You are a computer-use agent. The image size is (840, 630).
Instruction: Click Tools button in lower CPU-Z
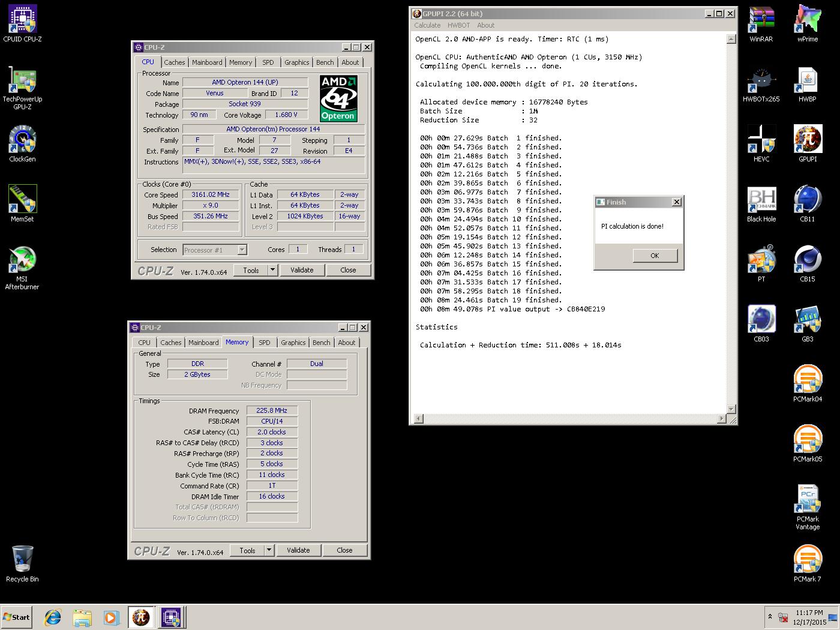[247, 550]
